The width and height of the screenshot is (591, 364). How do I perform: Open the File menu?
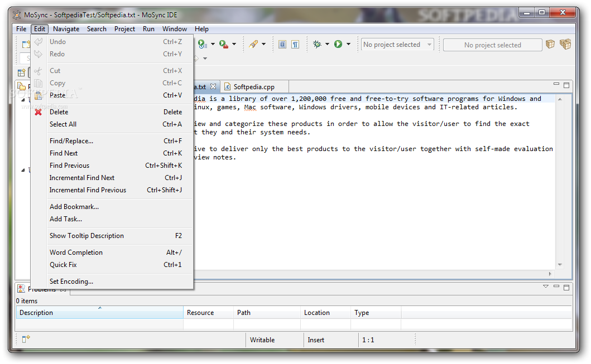pos(21,29)
